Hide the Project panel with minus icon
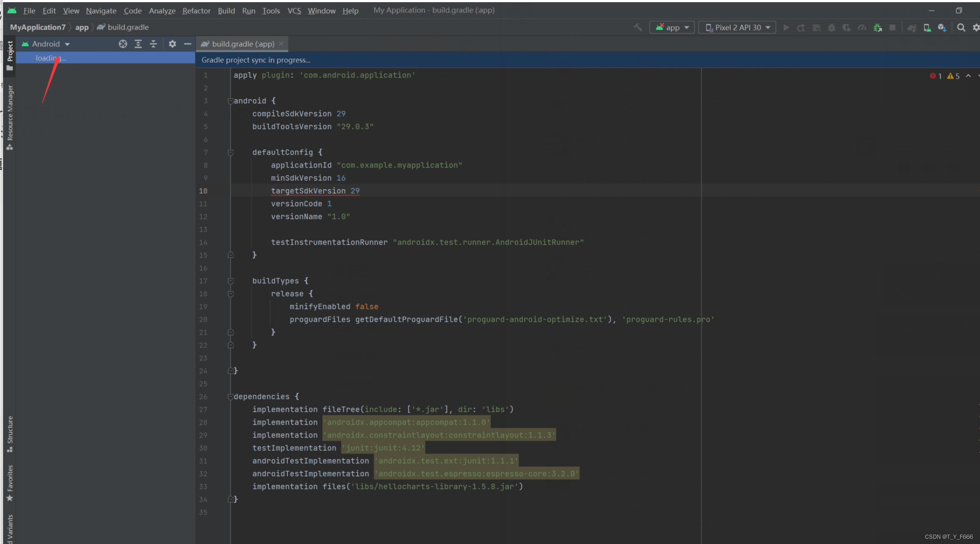Viewport: 980px width, 544px height. (x=188, y=44)
